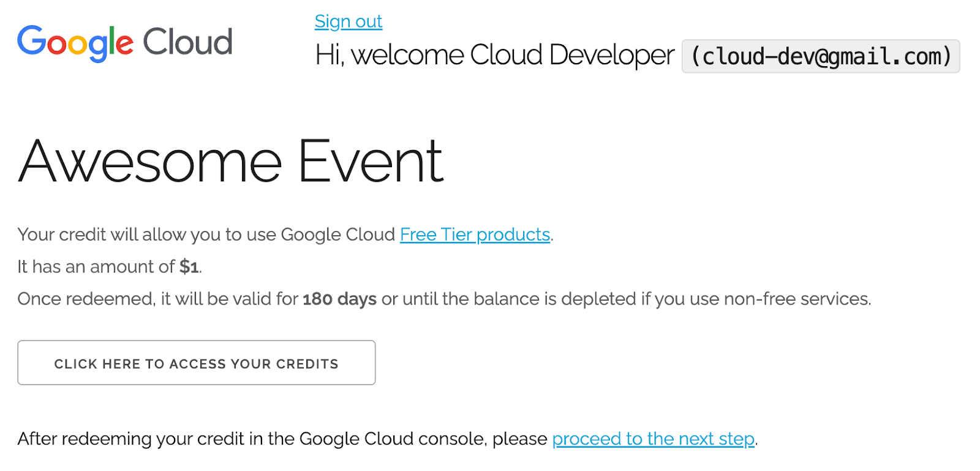980x471 pixels.
Task: Click the "Hi, welcome Cloud Developer" greeting
Action: point(494,55)
